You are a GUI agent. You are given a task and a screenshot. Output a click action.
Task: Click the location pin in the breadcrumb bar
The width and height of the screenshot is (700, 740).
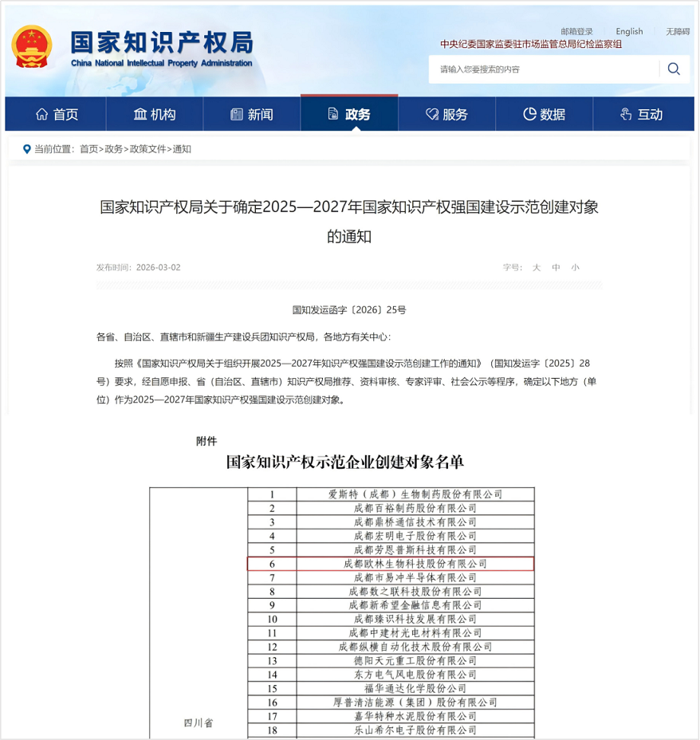tap(27, 148)
